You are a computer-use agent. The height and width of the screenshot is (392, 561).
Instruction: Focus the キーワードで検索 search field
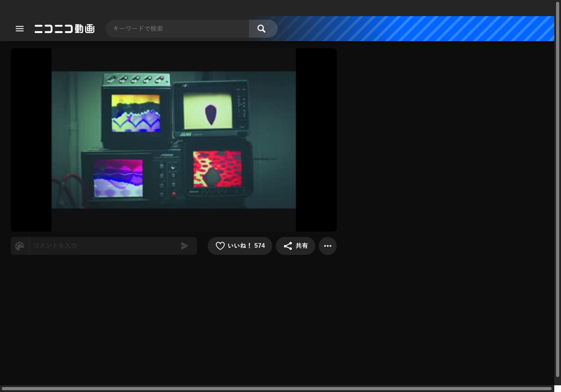(x=177, y=29)
